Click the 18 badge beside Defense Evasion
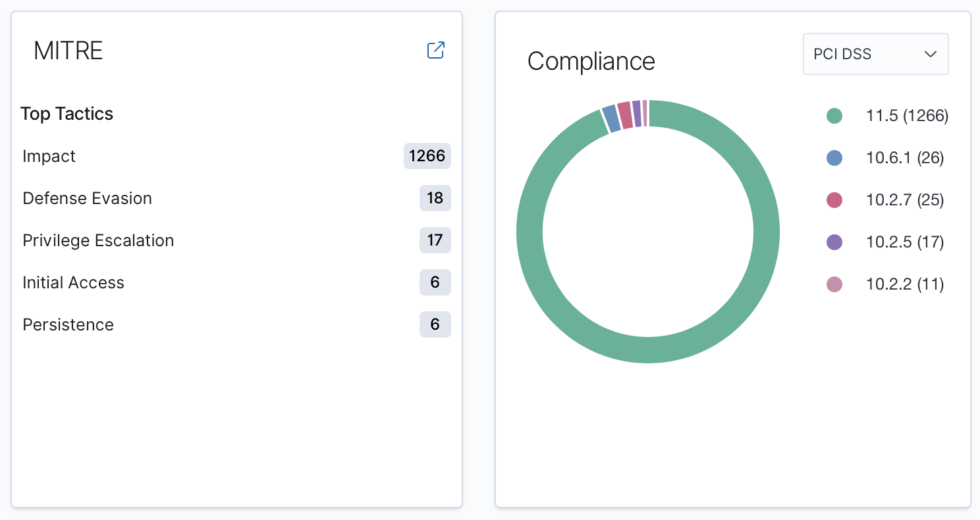 coord(435,198)
